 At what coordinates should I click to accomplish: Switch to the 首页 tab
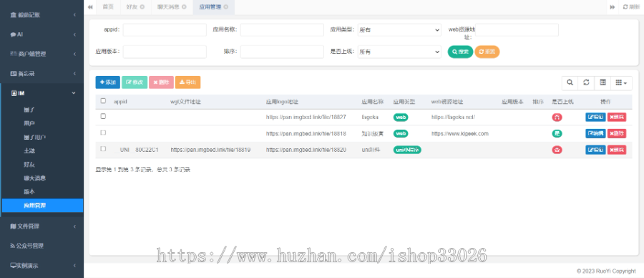pyautogui.click(x=108, y=7)
